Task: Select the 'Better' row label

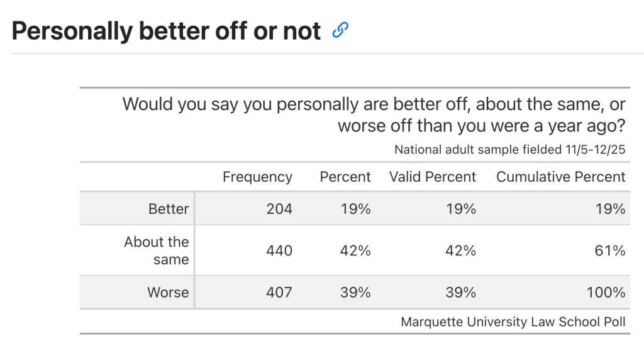Action: click(x=169, y=209)
